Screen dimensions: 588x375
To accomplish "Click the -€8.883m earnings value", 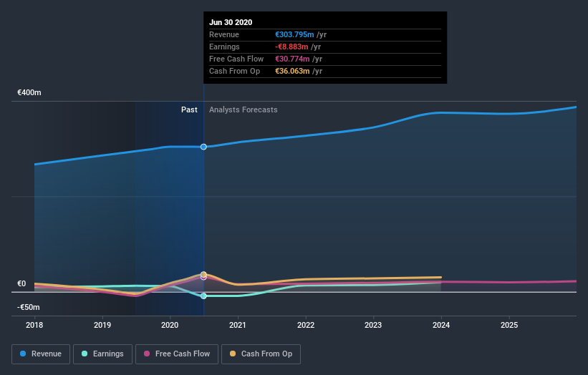I will (x=291, y=47).
